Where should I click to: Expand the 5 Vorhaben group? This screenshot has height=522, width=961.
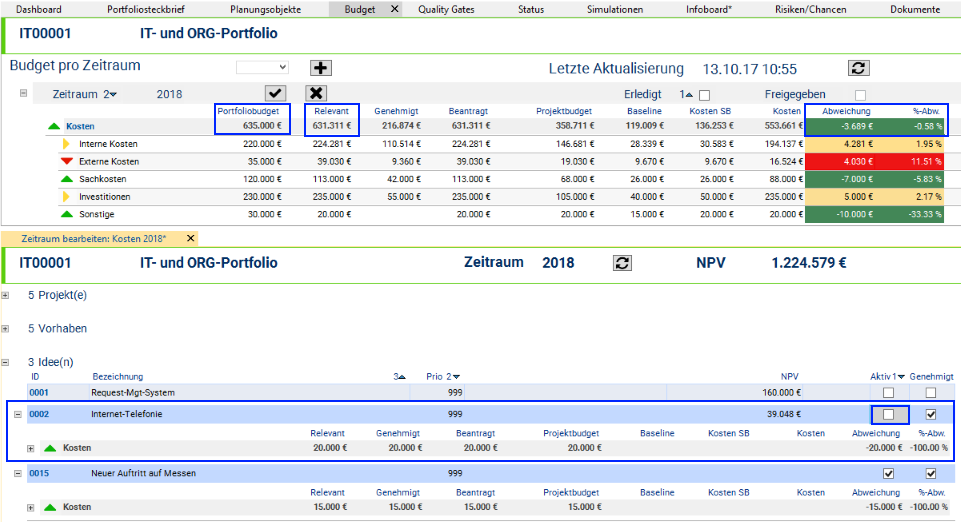[x=6, y=329]
